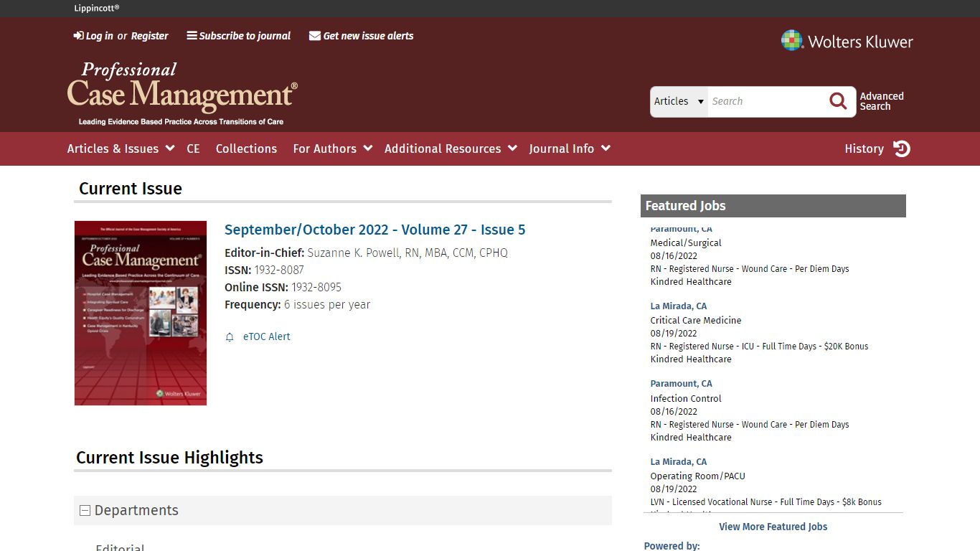Click Get new issue alerts link
The image size is (980, 551).
click(x=368, y=36)
